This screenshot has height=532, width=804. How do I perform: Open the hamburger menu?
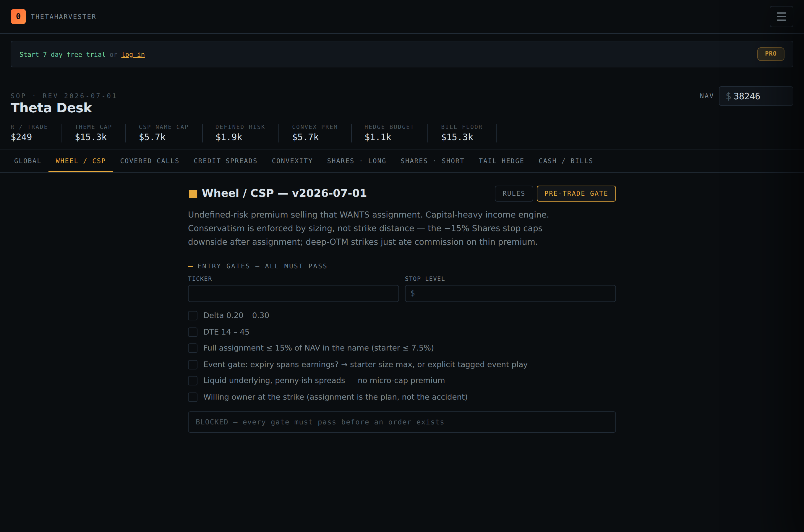click(781, 17)
